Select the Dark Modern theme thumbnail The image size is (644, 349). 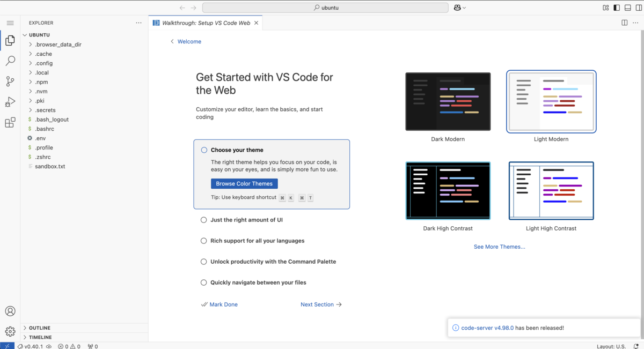pyautogui.click(x=448, y=102)
